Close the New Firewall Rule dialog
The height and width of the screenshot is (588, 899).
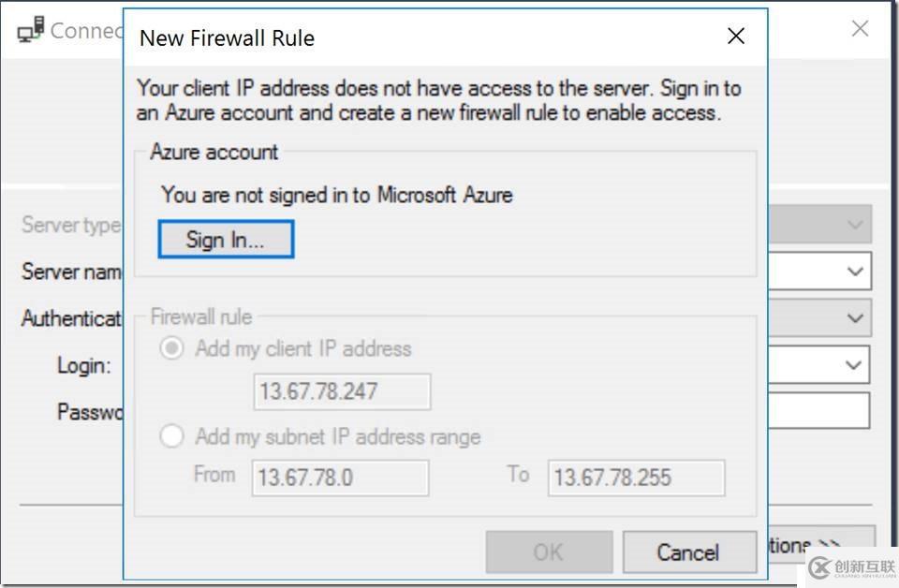point(735,36)
